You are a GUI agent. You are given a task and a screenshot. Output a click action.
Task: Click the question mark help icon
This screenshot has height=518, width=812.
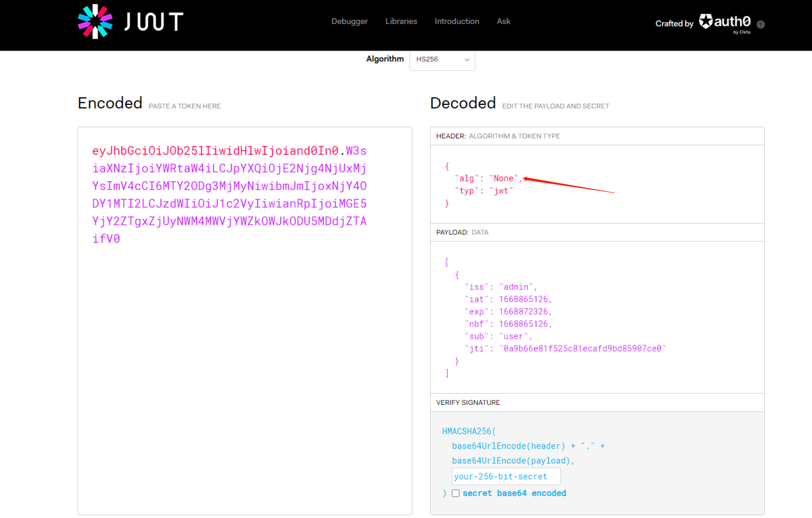[760, 24]
